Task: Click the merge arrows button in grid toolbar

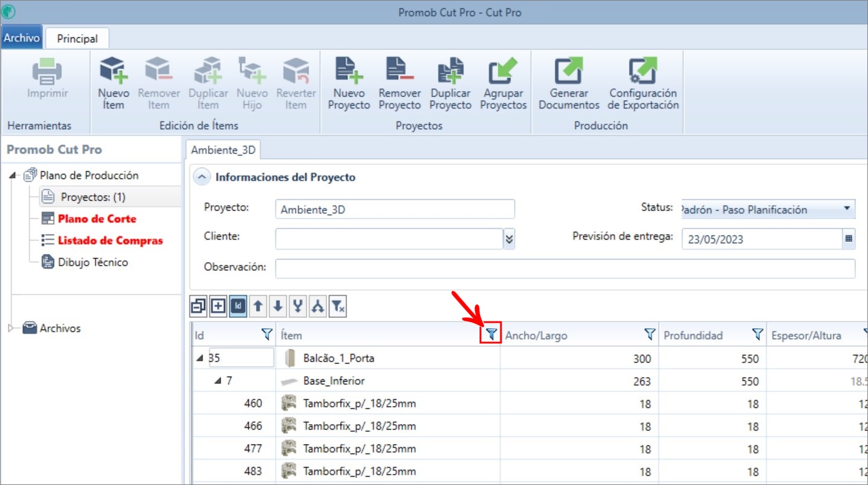Action: [x=298, y=306]
